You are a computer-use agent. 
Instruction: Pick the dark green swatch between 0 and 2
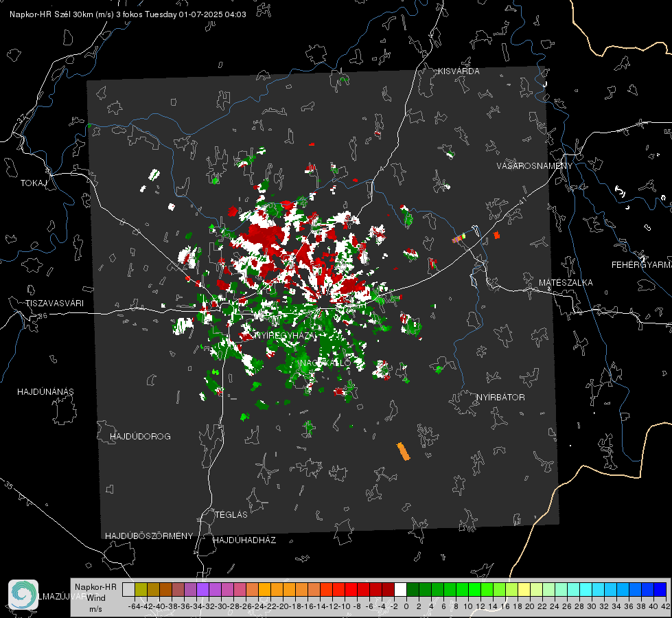[x=413, y=590]
